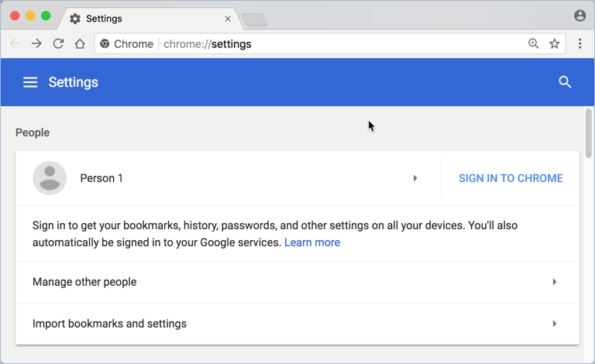Screen dimensions: 595x364
Task: Click SIGN IN TO CHROME button
Action: pos(511,178)
